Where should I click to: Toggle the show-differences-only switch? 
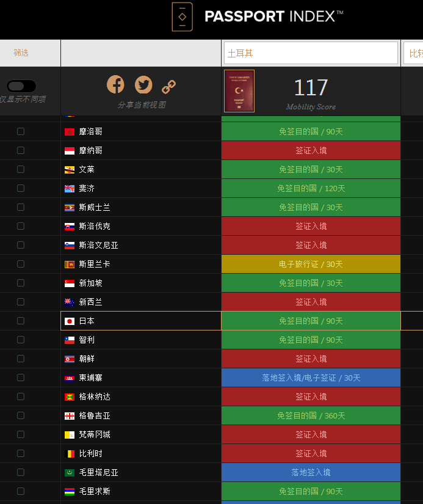coord(21,86)
